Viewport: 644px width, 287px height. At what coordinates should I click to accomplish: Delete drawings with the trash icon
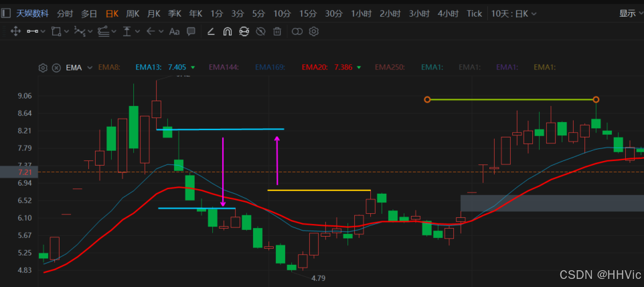278,32
